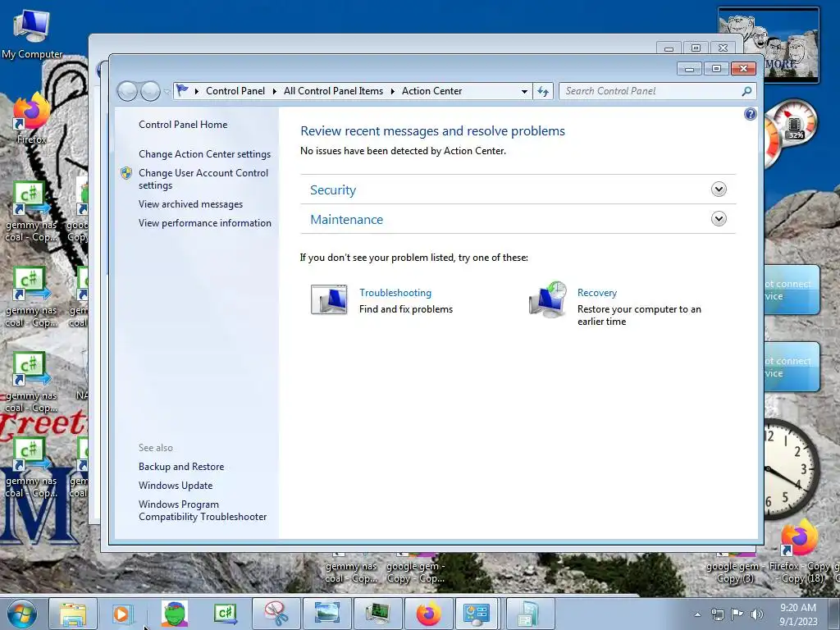The height and width of the screenshot is (630, 840).
Task: Click Action Center breadcrumb
Action: coord(431,91)
